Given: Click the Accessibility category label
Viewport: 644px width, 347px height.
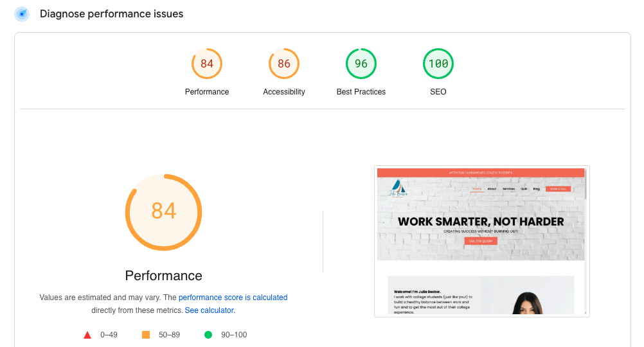Looking at the screenshot, I should tap(284, 92).
